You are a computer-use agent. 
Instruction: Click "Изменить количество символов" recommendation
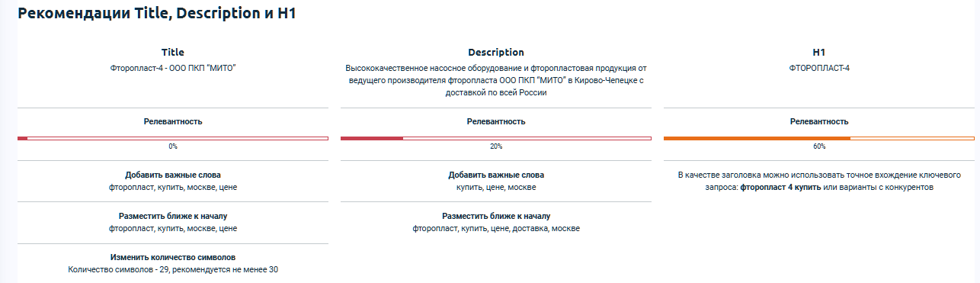point(173,257)
